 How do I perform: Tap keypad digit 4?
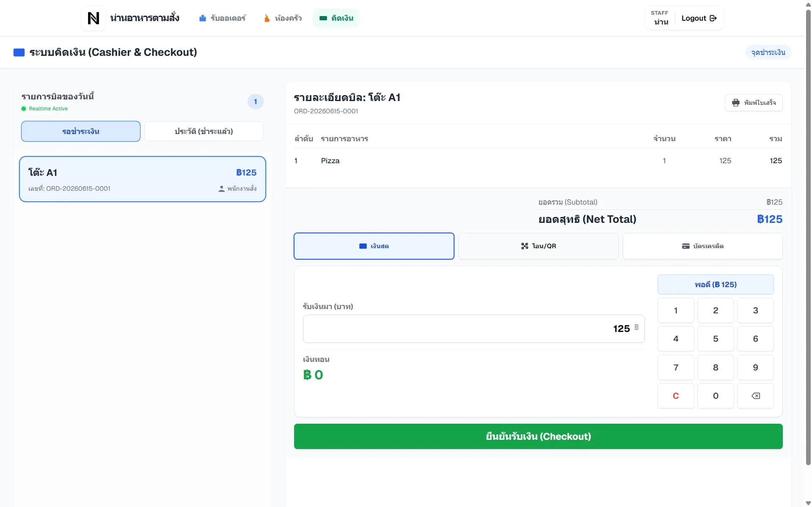click(676, 339)
